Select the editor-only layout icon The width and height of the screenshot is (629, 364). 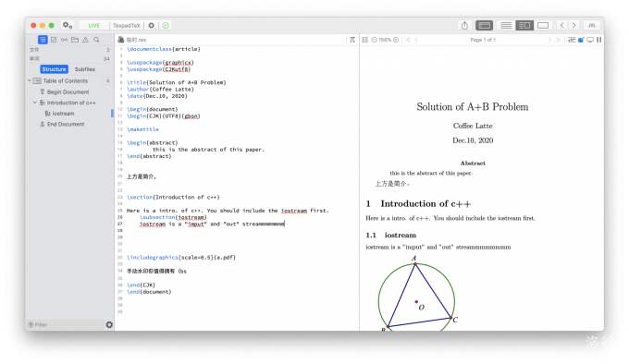point(506,25)
